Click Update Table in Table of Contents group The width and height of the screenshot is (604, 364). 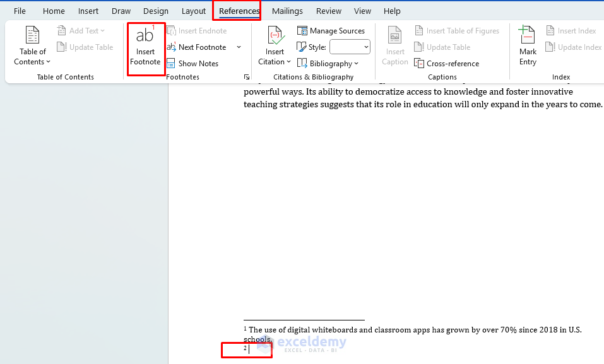pos(85,47)
